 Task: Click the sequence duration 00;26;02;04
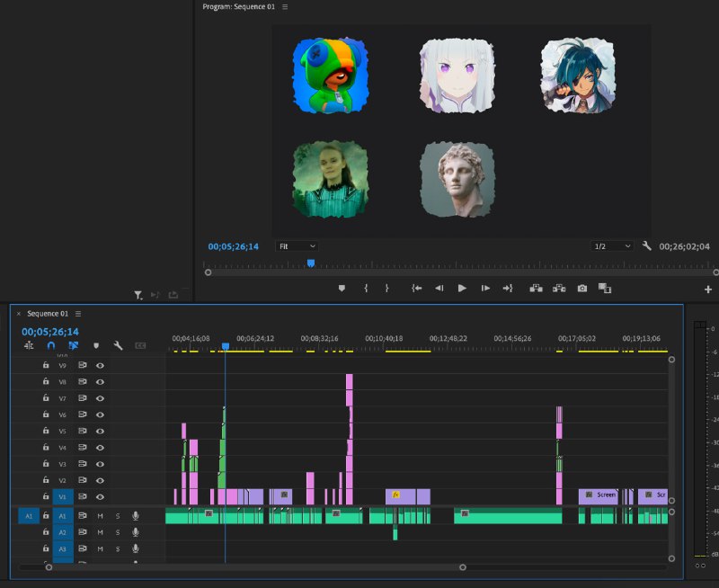click(x=684, y=246)
